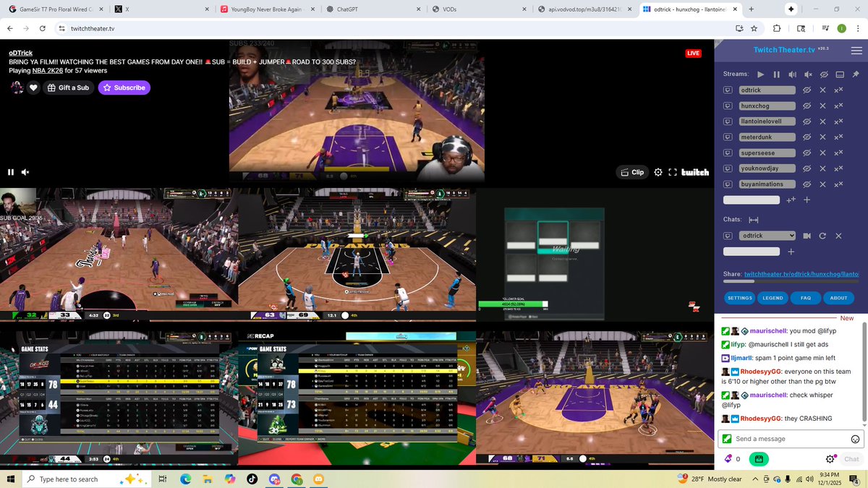Screen dimensions: 868x488
Task: Open the ABOUT button
Action: point(838,298)
